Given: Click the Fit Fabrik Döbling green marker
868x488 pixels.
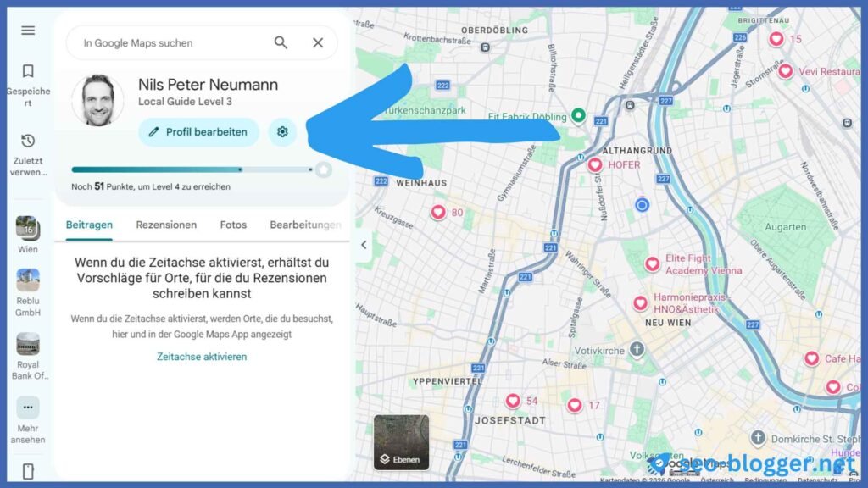Looking at the screenshot, I should click(578, 115).
